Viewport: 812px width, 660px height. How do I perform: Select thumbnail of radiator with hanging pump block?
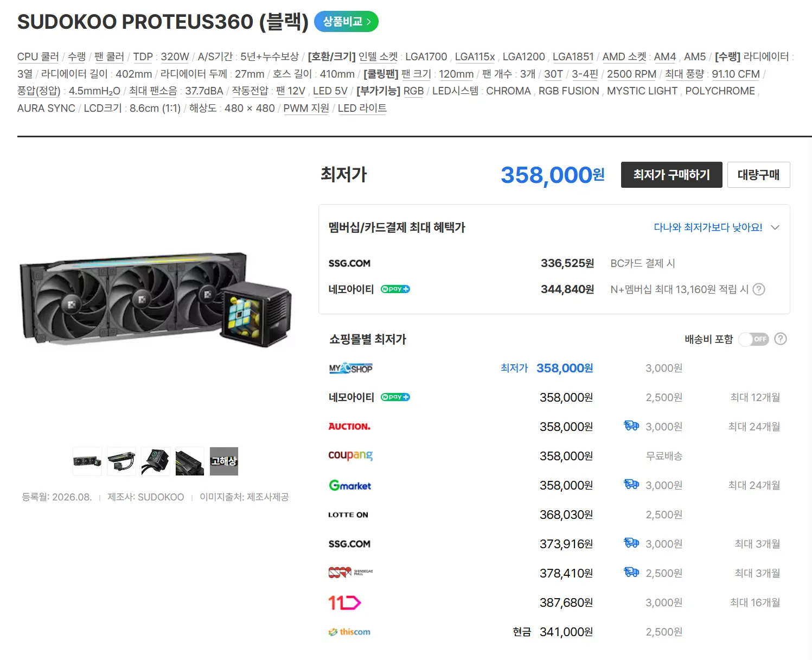122,461
